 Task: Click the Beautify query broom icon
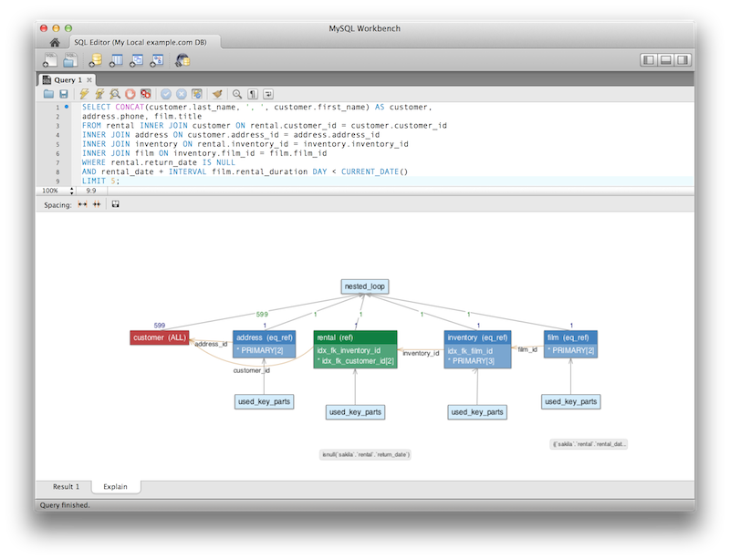[x=216, y=93]
